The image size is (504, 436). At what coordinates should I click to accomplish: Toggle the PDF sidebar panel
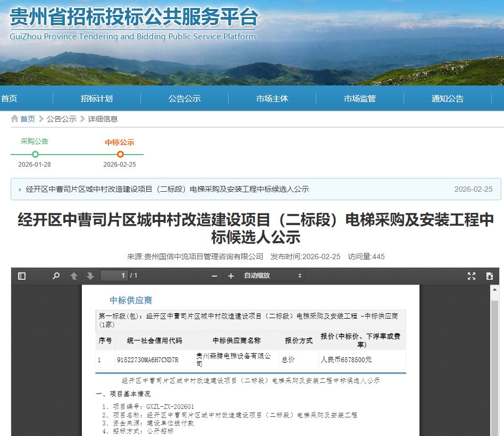pos(21,276)
